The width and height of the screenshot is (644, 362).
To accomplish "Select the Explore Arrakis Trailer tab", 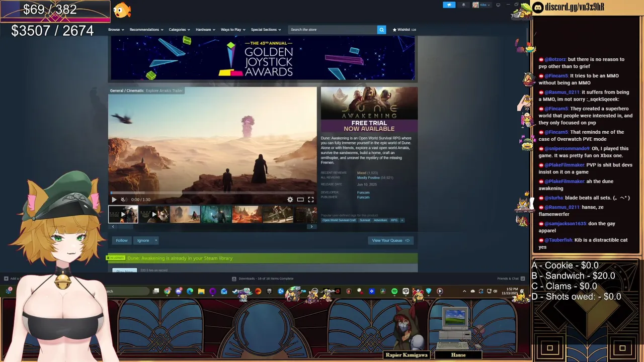I will point(164,90).
